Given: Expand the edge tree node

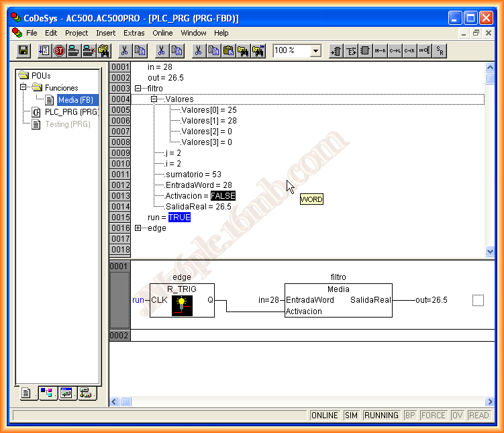Looking at the screenshot, I should pyautogui.click(x=138, y=228).
